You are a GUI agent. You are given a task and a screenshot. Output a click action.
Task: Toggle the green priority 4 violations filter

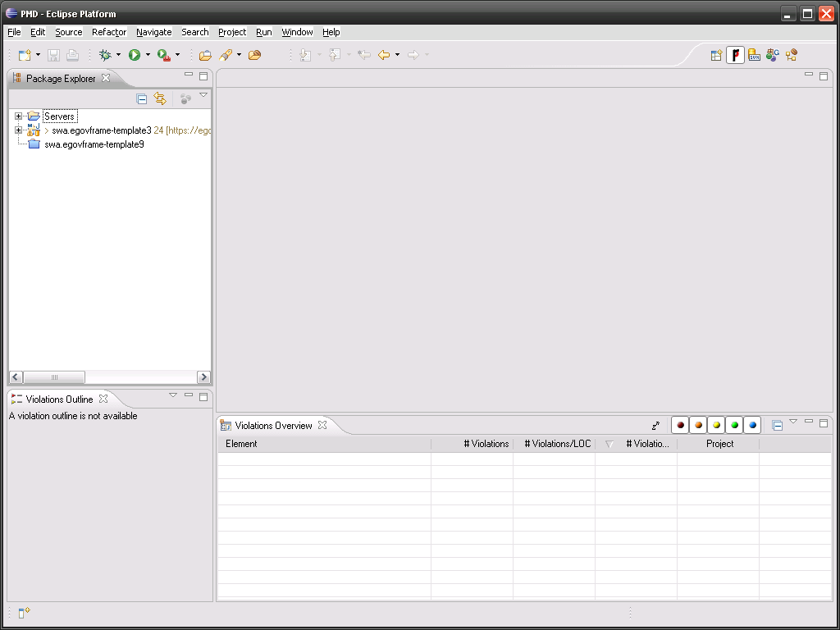pos(734,425)
